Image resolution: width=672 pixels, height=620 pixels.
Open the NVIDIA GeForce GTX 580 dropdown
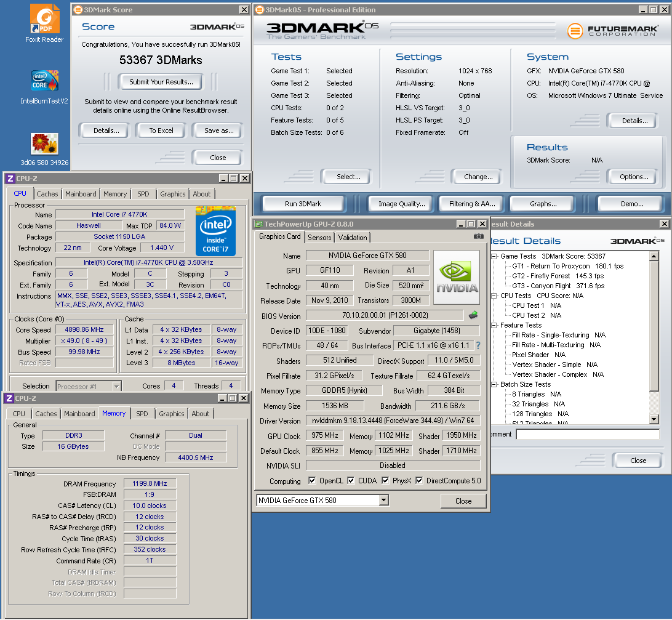384,500
